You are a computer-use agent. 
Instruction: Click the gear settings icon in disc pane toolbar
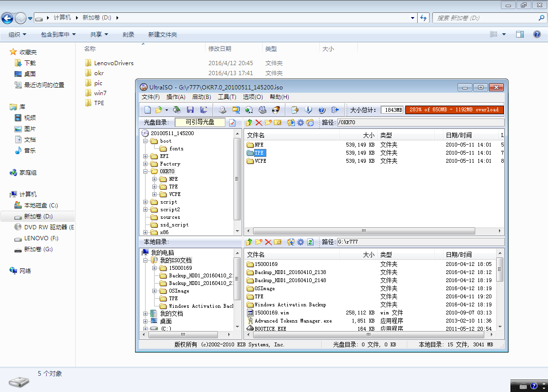[300, 123]
